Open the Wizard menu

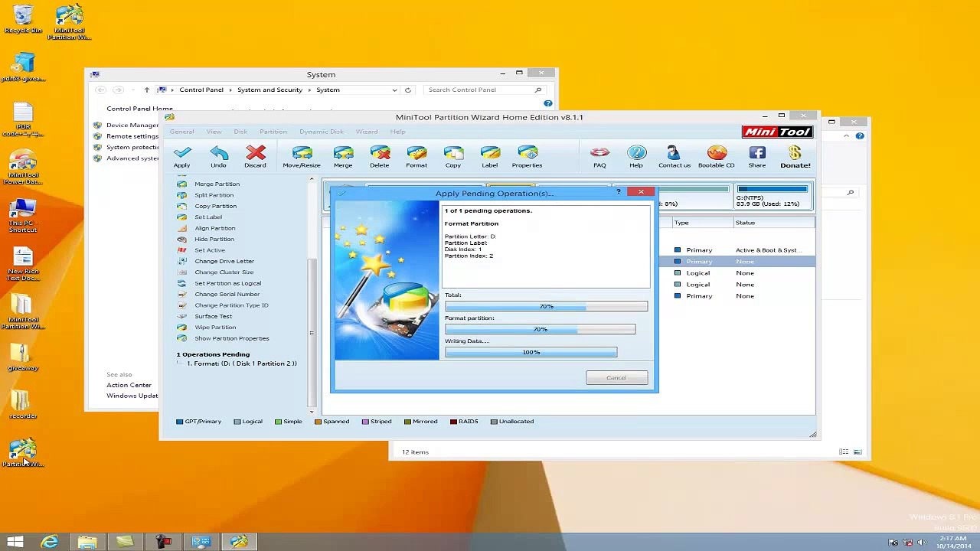[367, 132]
